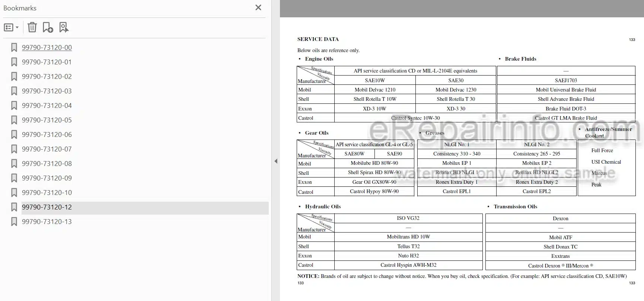This screenshot has width=644, height=301.
Task: Click cell Brake Fluid DOT-3
Action: coord(566,109)
